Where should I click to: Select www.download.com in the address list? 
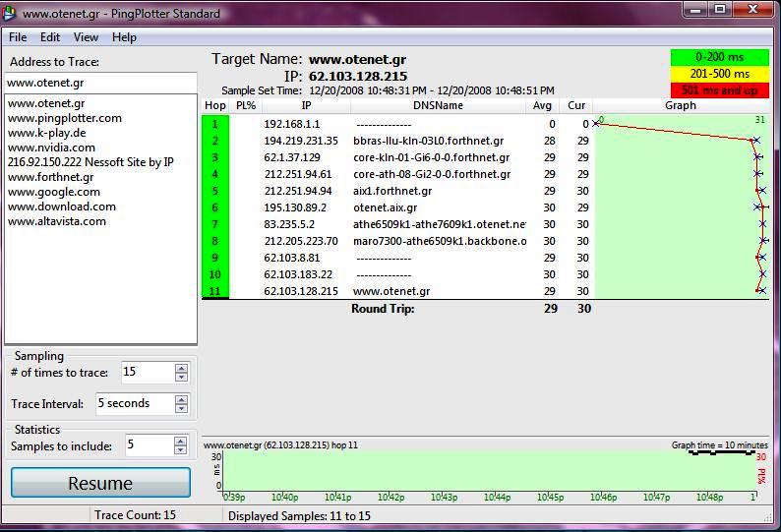point(62,207)
